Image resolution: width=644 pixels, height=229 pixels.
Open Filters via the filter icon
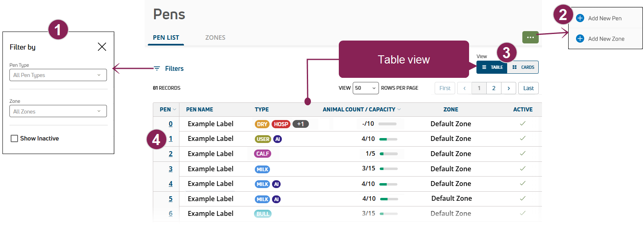(x=157, y=68)
